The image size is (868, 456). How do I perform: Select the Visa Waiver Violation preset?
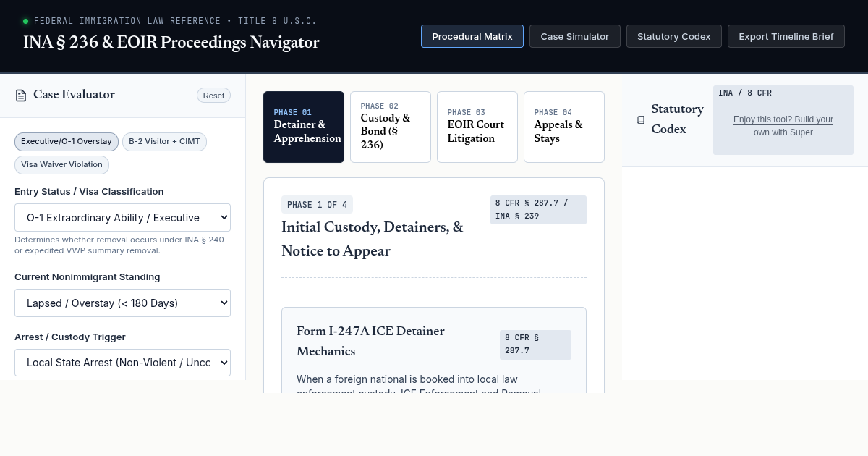tap(61, 165)
